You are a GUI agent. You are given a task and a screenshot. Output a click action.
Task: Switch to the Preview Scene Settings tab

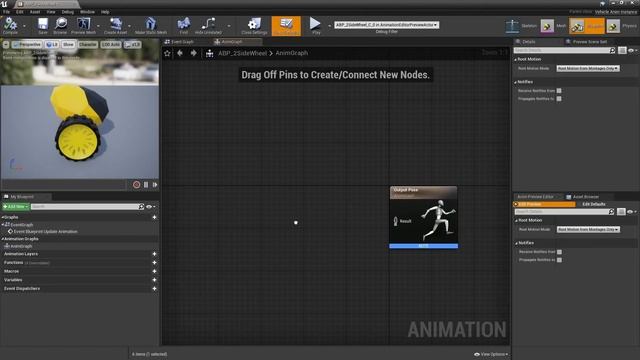coord(589,42)
